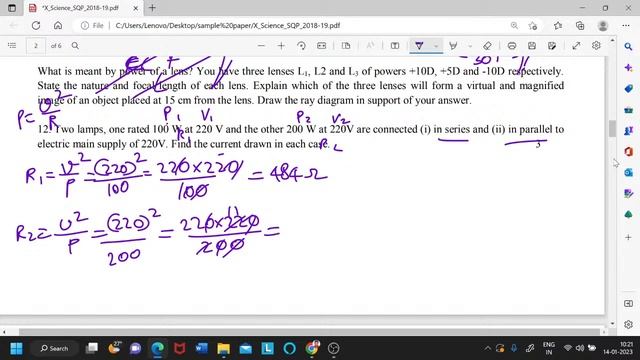Open the Favorites list
640x360 pixels.
pyautogui.click(x=558, y=25)
